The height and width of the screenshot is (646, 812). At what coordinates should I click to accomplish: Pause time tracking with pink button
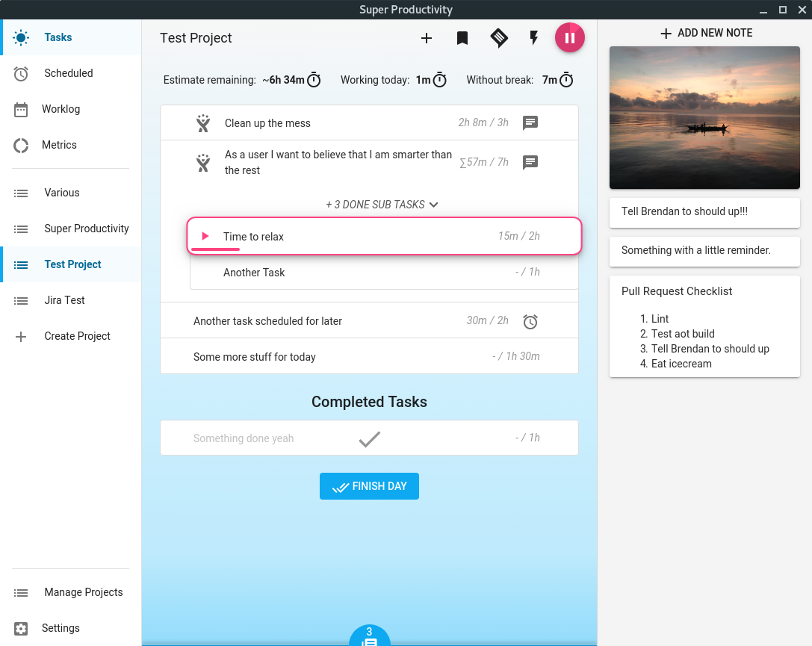click(570, 37)
